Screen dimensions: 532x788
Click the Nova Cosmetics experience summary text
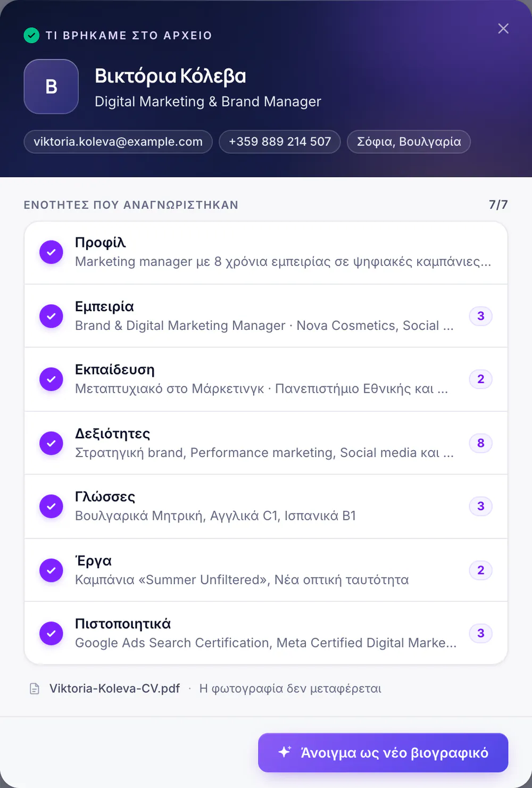click(264, 326)
